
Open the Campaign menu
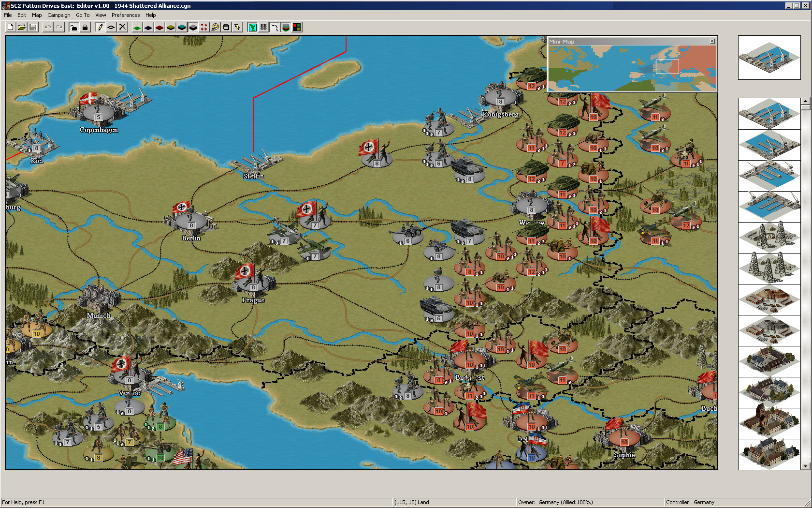58,15
